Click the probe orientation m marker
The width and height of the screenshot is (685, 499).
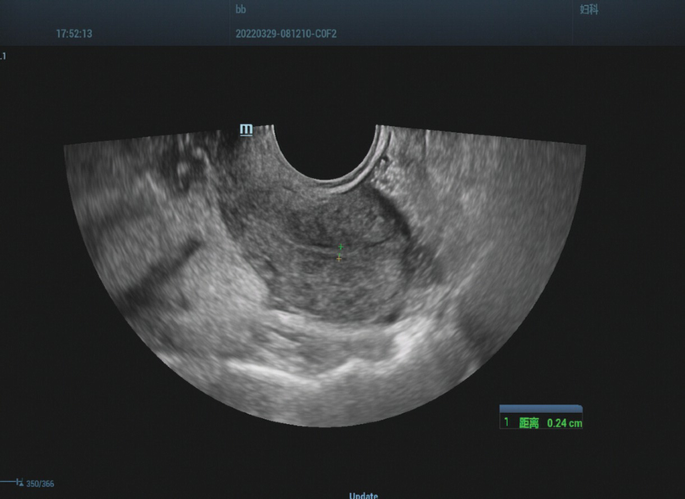(x=246, y=129)
